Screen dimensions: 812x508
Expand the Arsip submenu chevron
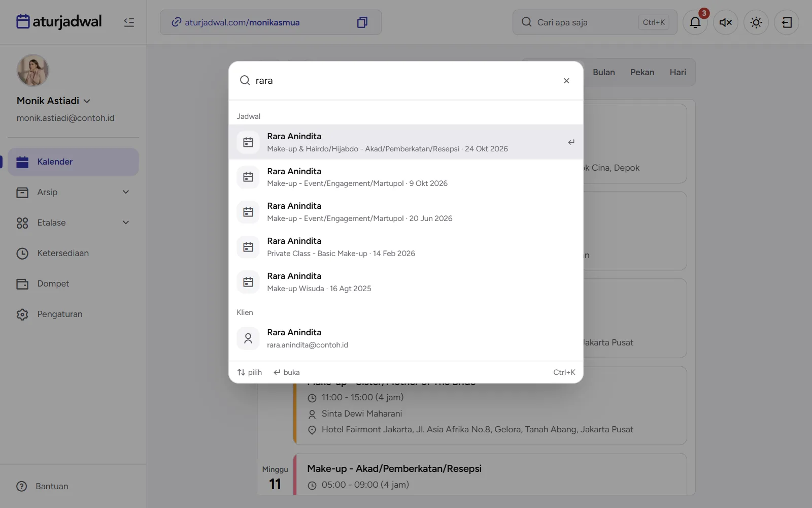pos(126,192)
